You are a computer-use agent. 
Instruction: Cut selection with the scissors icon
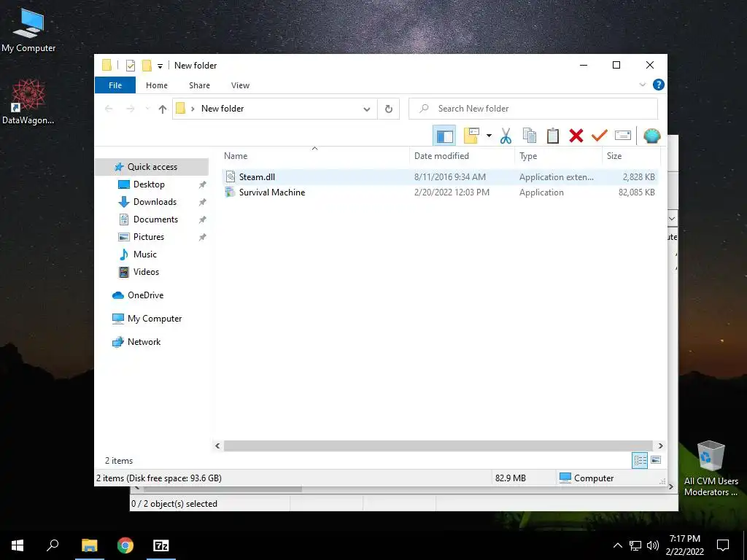tap(506, 136)
